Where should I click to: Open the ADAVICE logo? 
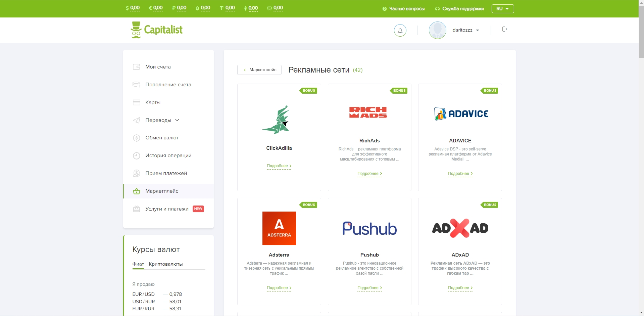point(461,114)
